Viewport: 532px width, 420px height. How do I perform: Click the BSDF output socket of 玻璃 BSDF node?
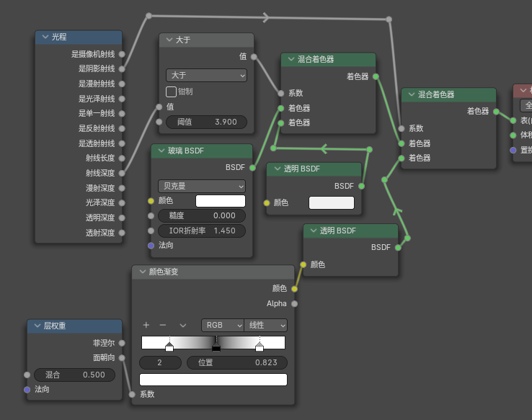252,167
